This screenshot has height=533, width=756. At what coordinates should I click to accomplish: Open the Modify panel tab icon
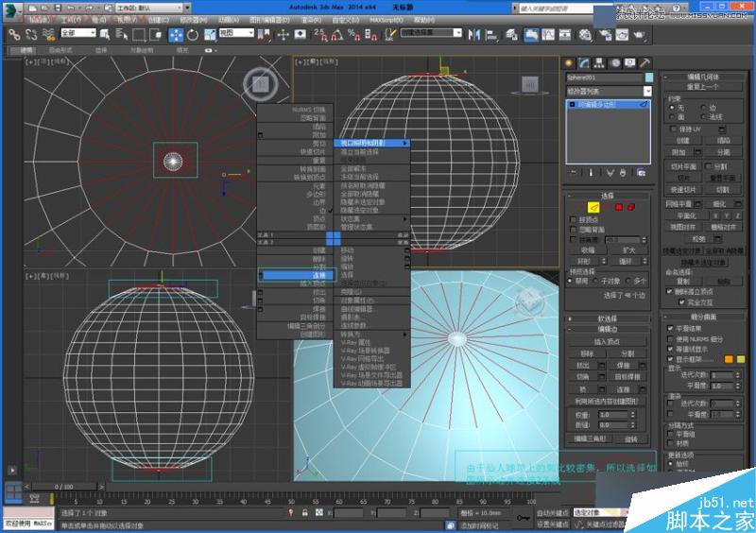click(x=583, y=62)
